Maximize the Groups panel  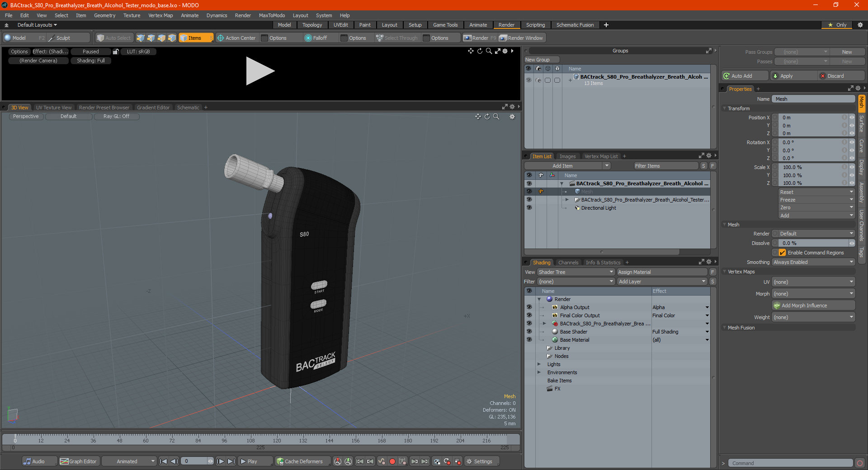point(709,51)
